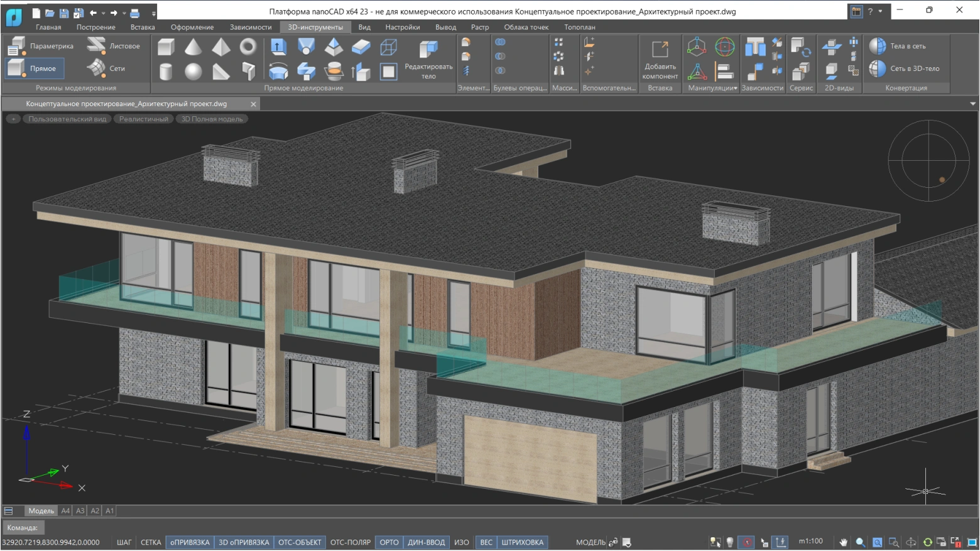Open the undo history dropdown arrow
The width and height of the screenshot is (980, 551).
pyautogui.click(x=104, y=13)
